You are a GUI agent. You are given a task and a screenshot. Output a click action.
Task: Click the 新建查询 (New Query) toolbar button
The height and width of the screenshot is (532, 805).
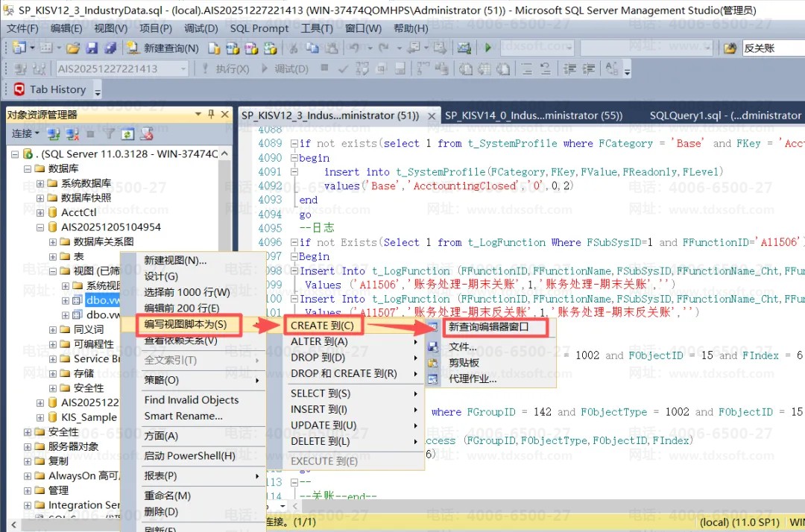point(163,48)
